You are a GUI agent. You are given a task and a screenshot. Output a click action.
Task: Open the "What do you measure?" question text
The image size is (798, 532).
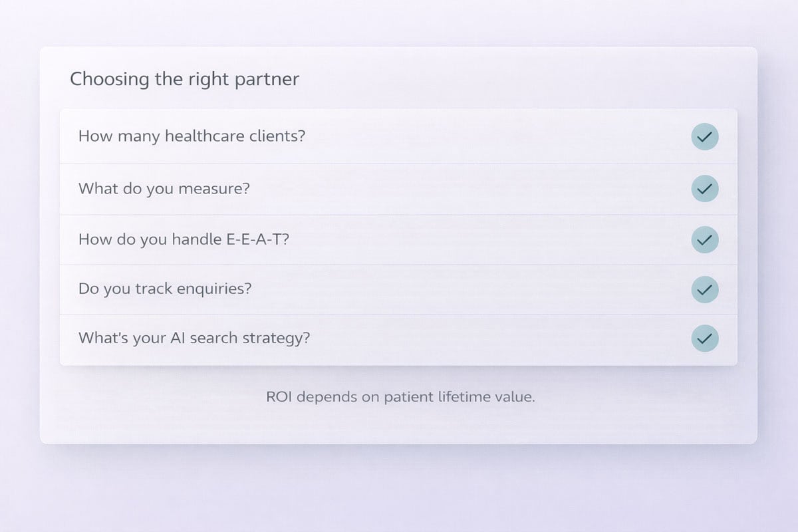click(164, 189)
